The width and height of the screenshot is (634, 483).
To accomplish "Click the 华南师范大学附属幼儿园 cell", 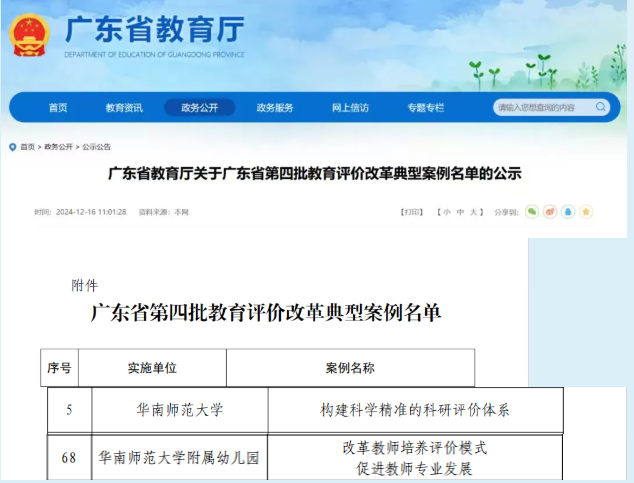I will (x=179, y=458).
